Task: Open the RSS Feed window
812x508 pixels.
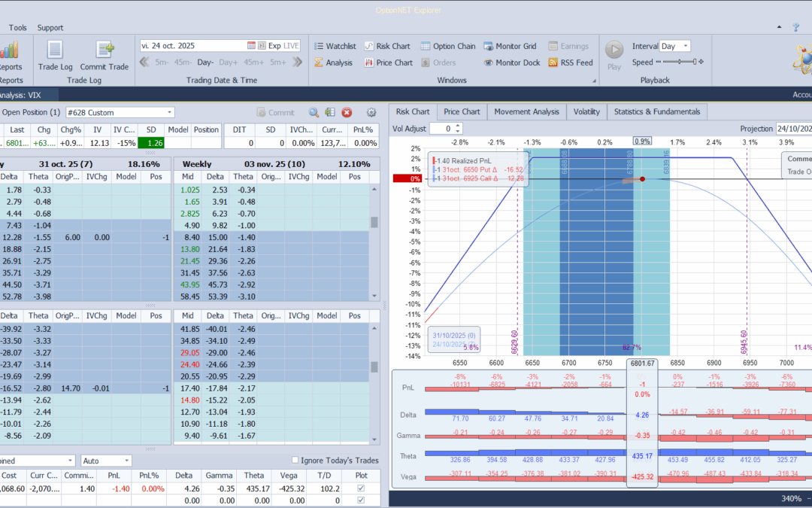Action: 570,62
